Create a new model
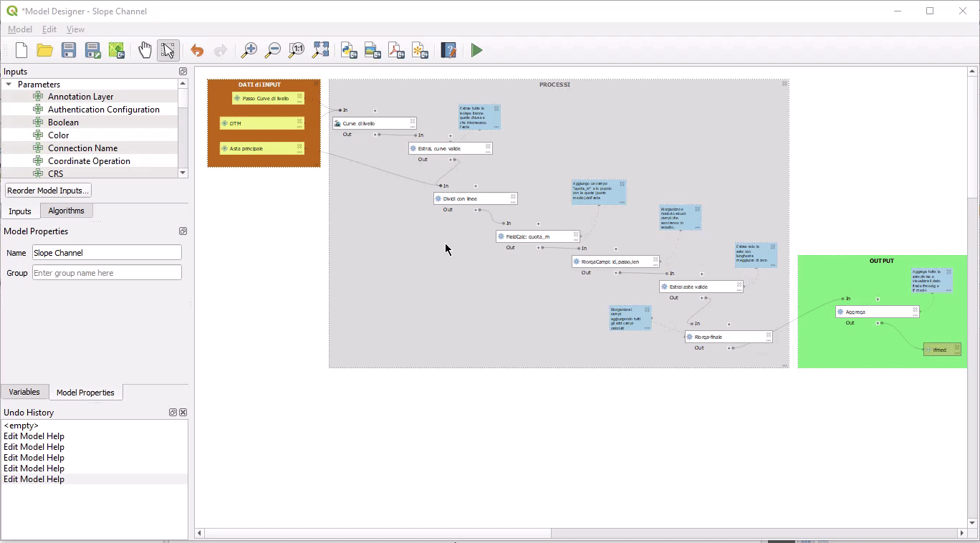980x543 pixels. [x=21, y=50]
